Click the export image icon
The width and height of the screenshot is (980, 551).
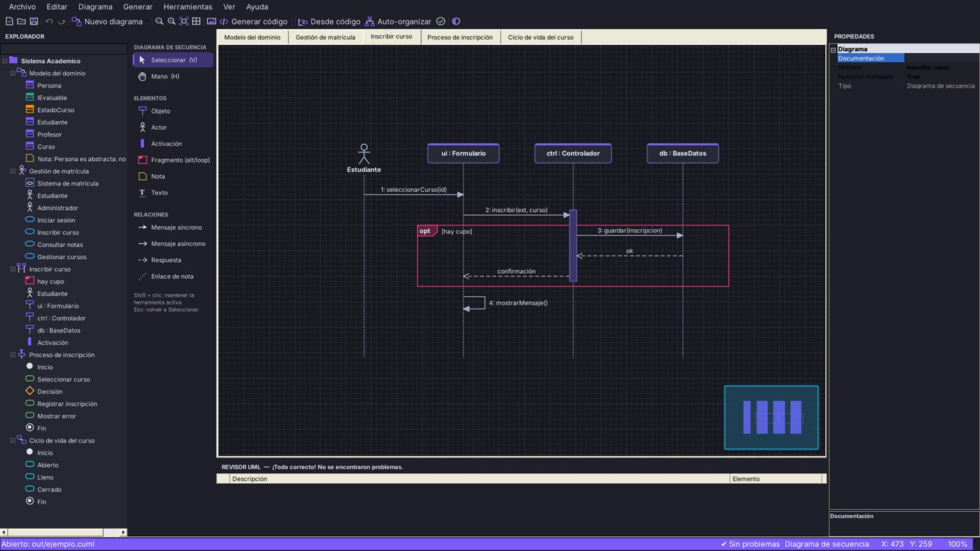212,22
